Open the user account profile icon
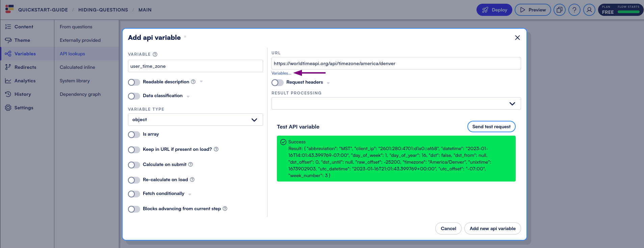This screenshot has width=644, height=248. pyautogui.click(x=589, y=10)
